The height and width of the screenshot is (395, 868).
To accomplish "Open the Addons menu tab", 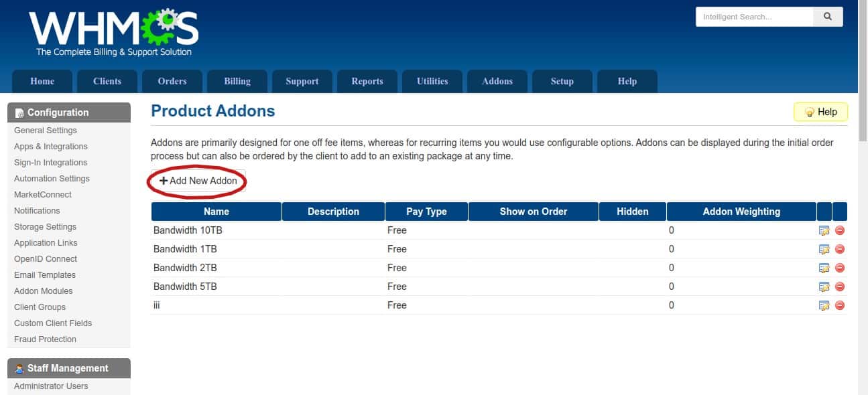I will click(497, 81).
